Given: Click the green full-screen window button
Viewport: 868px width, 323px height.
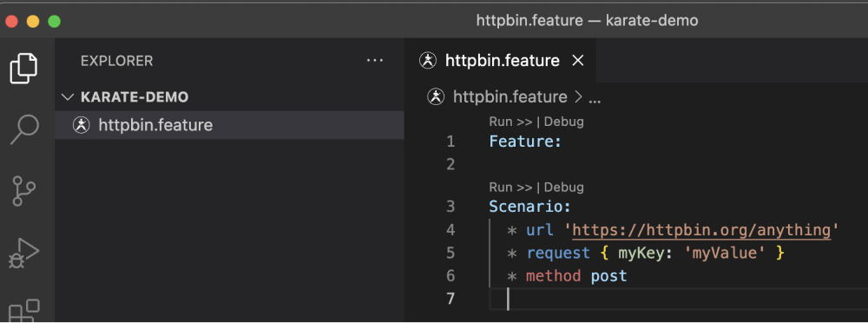Looking at the screenshot, I should coord(54,22).
